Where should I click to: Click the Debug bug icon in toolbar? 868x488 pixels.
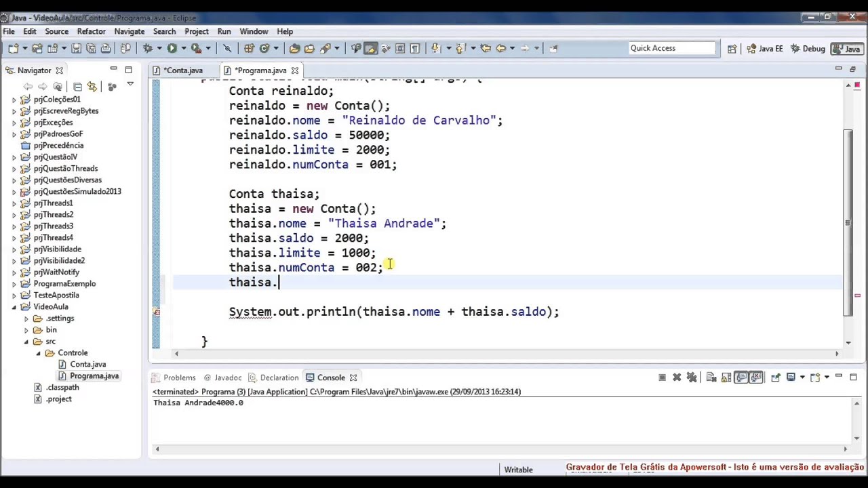tap(147, 48)
